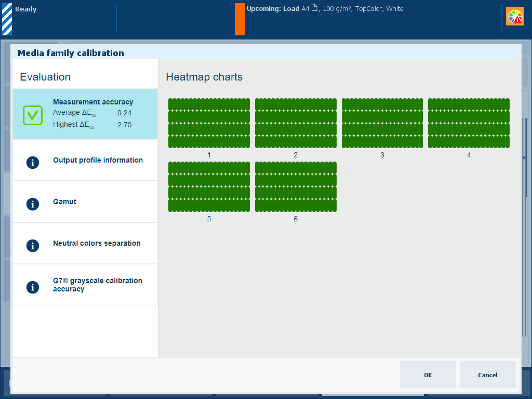The width and height of the screenshot is (532, 399).
Task: Click info icon for Neutral colors separation
Action: (x=33, y=245)
